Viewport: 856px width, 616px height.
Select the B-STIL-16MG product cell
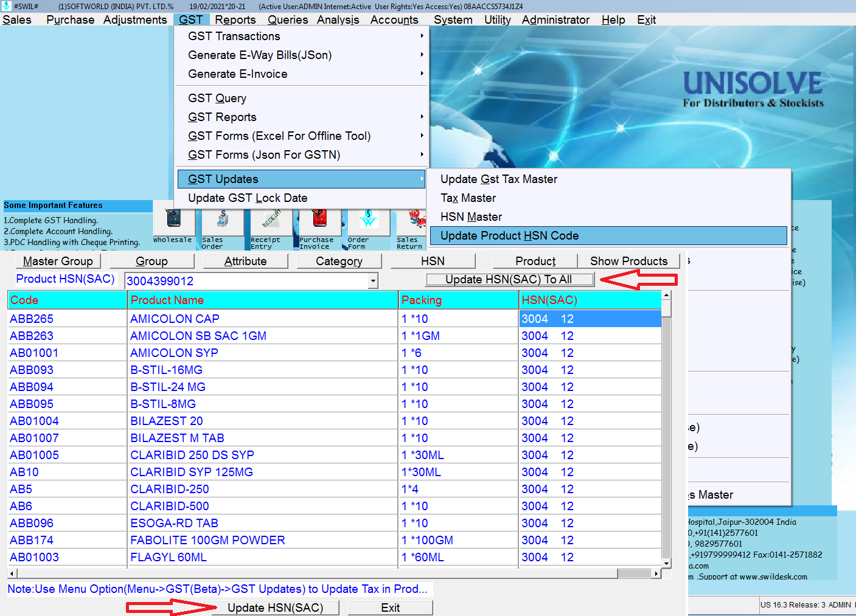click(x=263, y=370)
